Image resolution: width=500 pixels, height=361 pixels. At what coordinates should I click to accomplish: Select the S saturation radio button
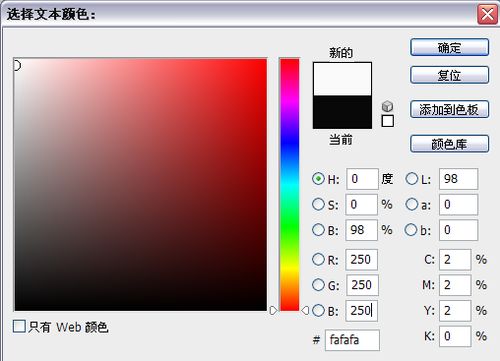[x=318, y=204]
